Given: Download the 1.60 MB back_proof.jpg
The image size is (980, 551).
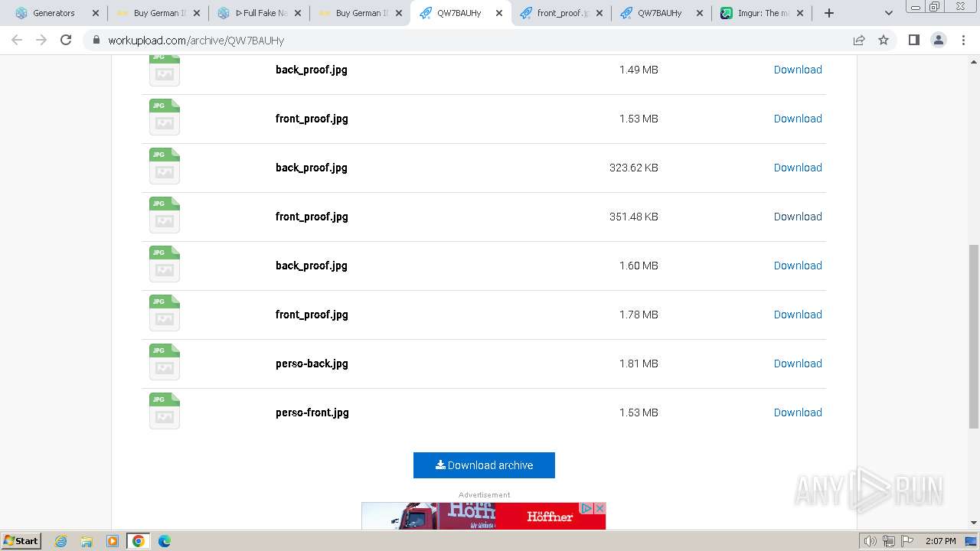Looking at the screenshot, I should click(x=798, y=266).
